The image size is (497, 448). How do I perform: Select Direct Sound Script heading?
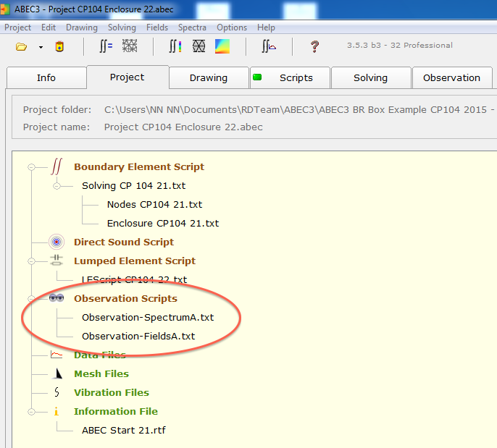[124, 242]
